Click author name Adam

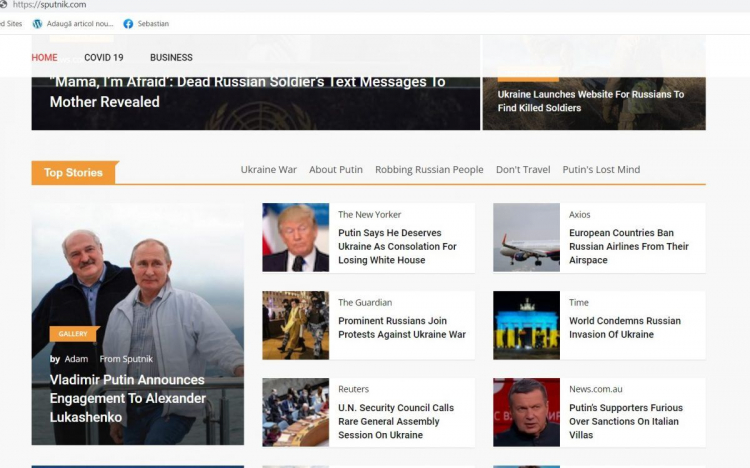point(77,359)
